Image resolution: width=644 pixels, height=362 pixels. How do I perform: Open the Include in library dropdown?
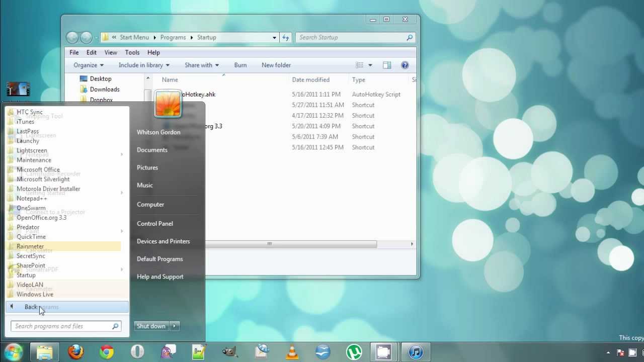click(144, 65)
